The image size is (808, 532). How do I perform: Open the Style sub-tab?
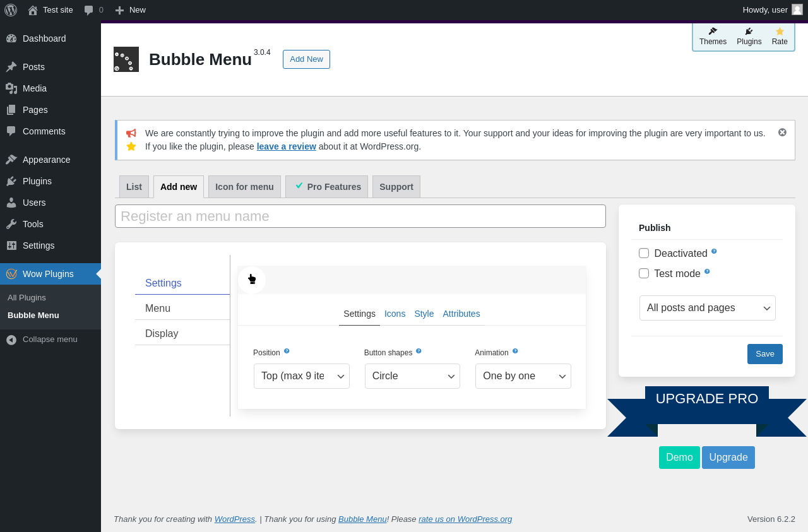[x=424, y=314]
